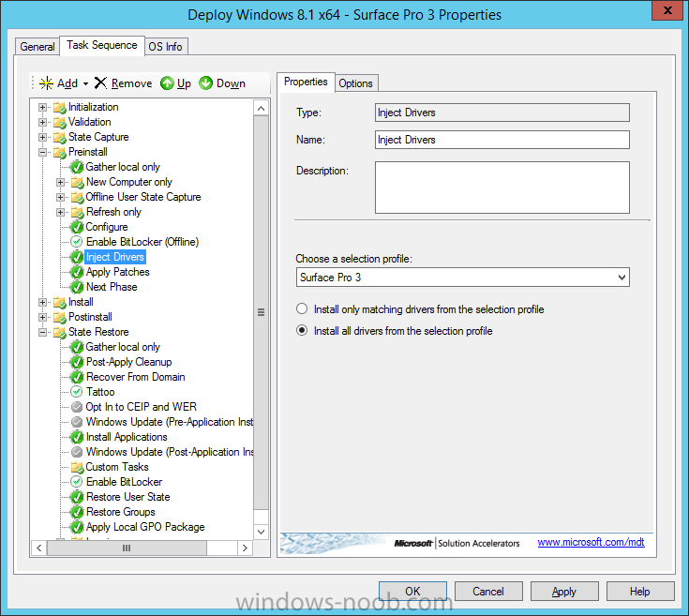Click the green Up arrow icon

[x=167, y=83]
